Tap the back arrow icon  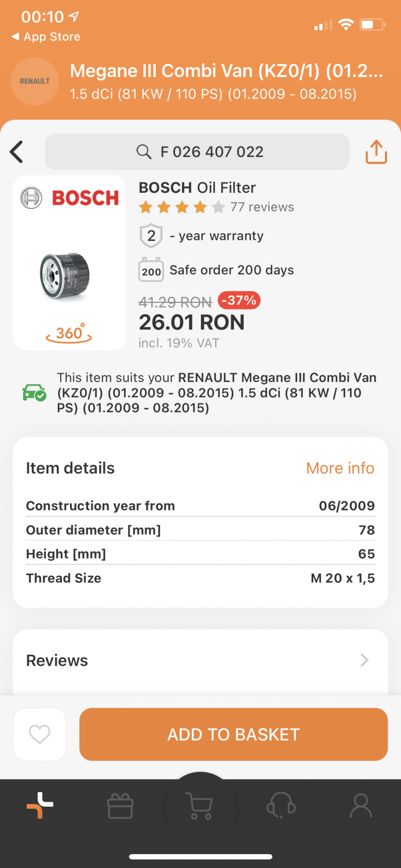point(16,152)
